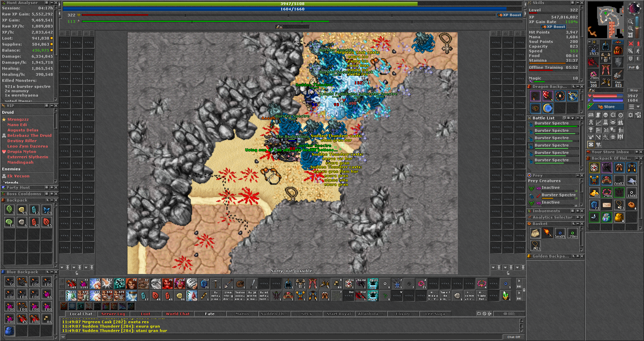The width and height of the screenshot is (644, 341).
Task: Click the hourglass action bar slot
Action: pos(131,296)
